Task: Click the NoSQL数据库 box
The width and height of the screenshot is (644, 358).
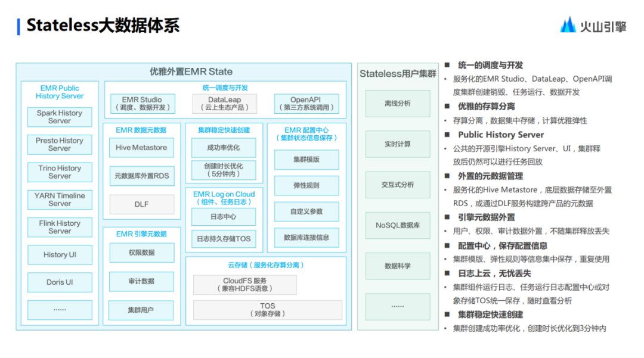Action: 398,226
